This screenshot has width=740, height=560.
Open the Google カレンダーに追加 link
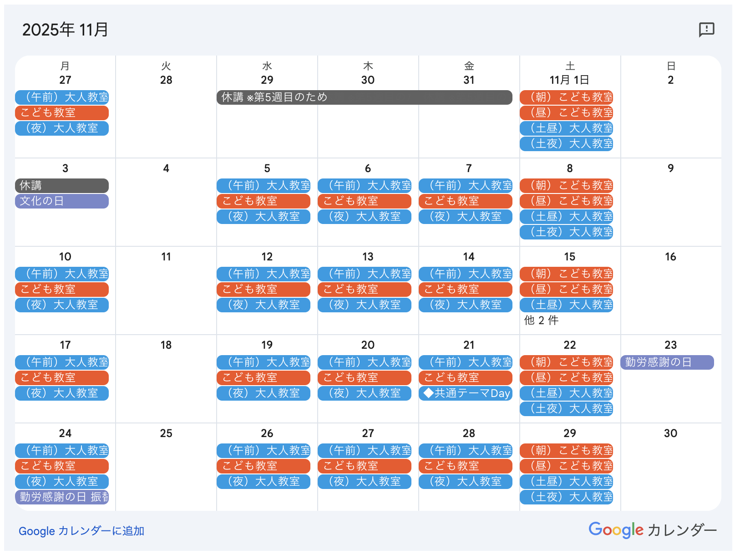pos(81,531)
